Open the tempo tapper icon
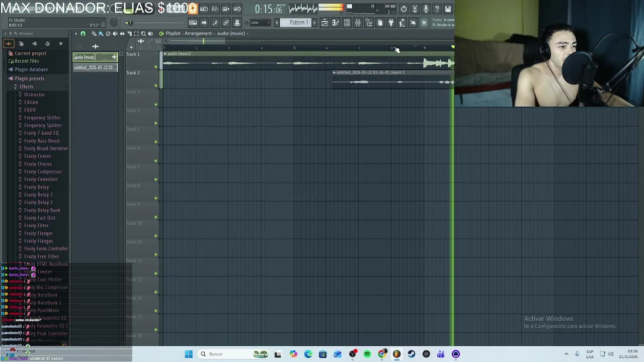The height and width of the screenshot is (362, 644). click(x=402, y=23)
